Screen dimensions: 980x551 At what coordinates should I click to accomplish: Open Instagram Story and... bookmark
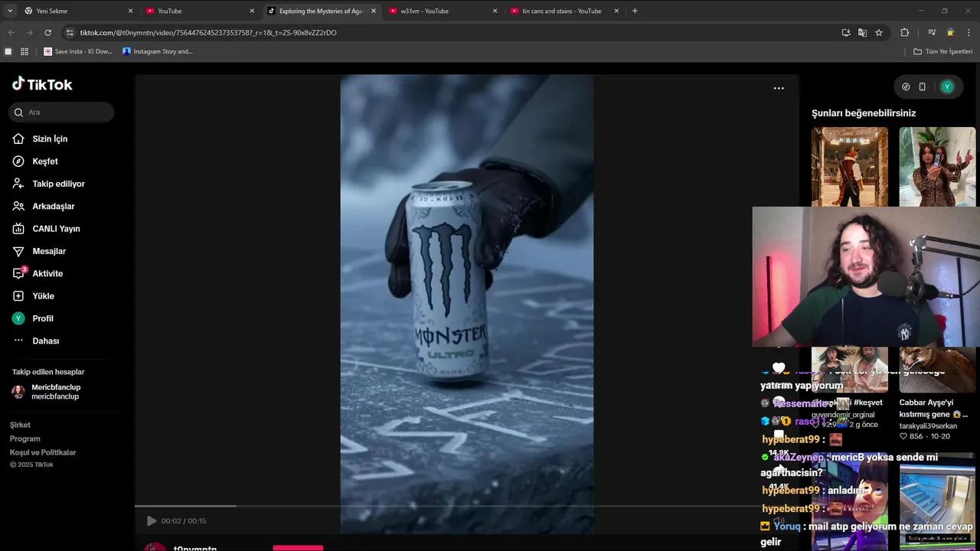coord(158,51)
